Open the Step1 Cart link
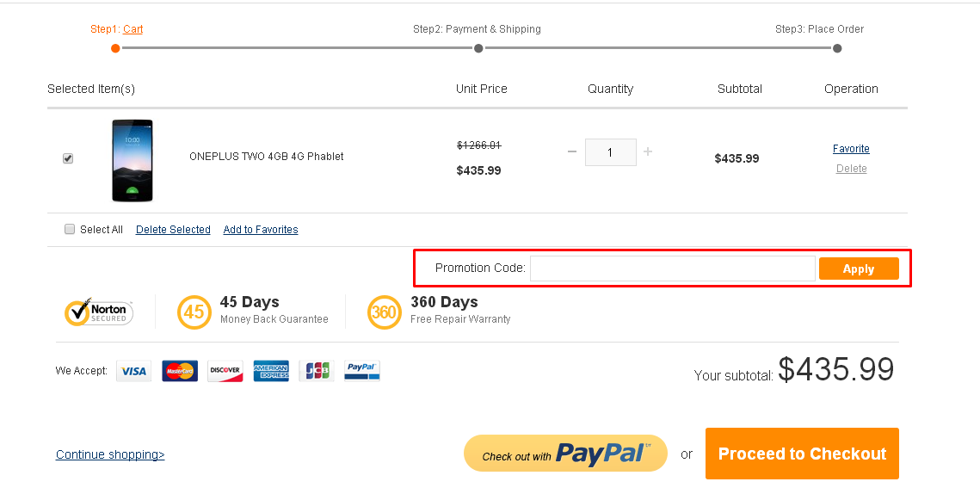This screenshot has height=494, width=980. tap(133, 29)
